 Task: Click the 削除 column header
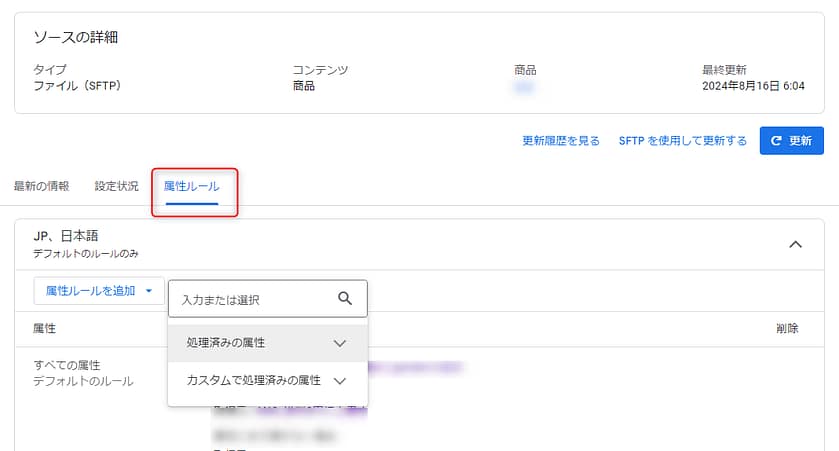786,328
